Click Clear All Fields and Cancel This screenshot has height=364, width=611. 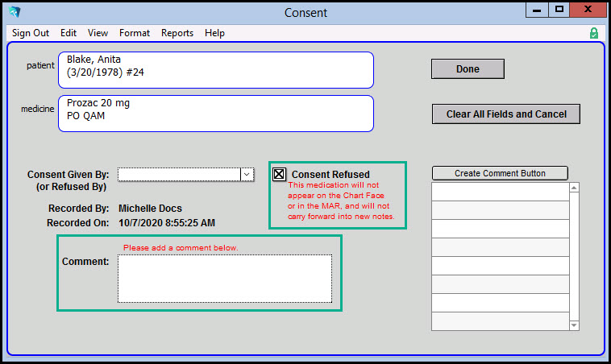(x=506, y=114)
